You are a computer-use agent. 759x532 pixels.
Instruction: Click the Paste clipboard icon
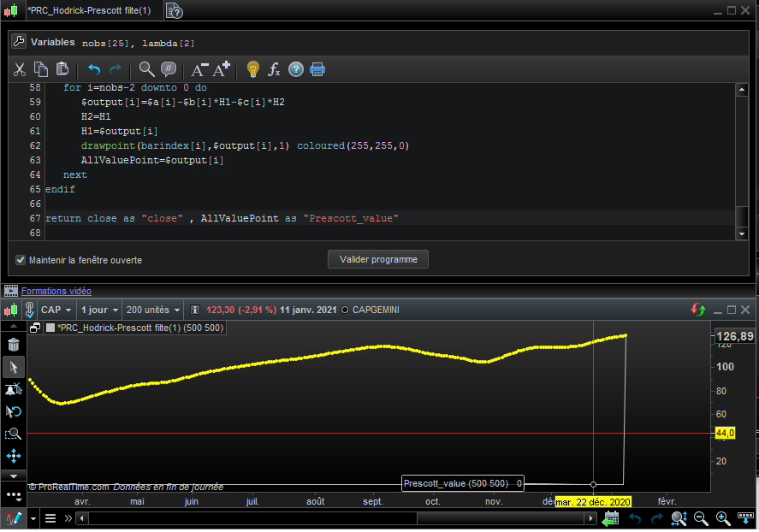pyautogui.click(x=62, y=69)
